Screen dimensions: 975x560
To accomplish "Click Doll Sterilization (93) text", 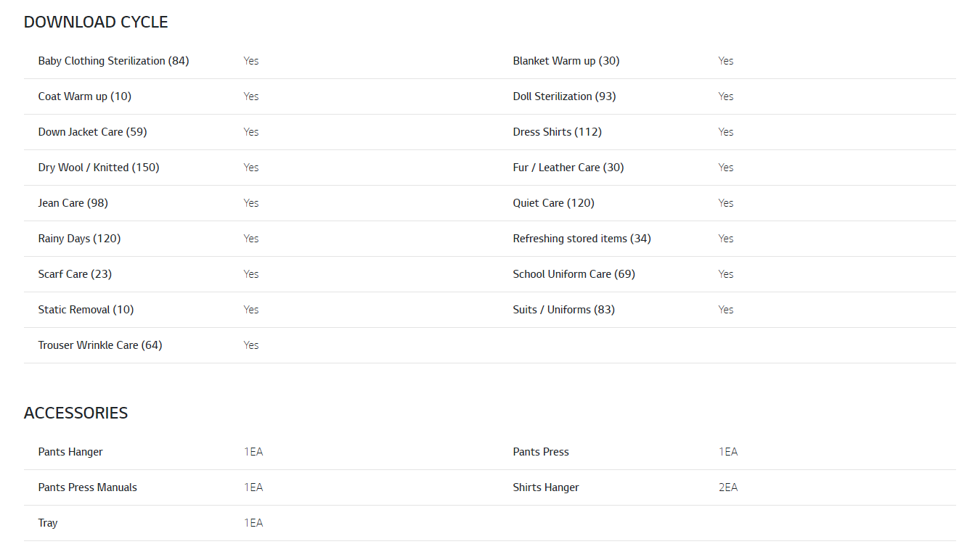I will click(564, 96).
